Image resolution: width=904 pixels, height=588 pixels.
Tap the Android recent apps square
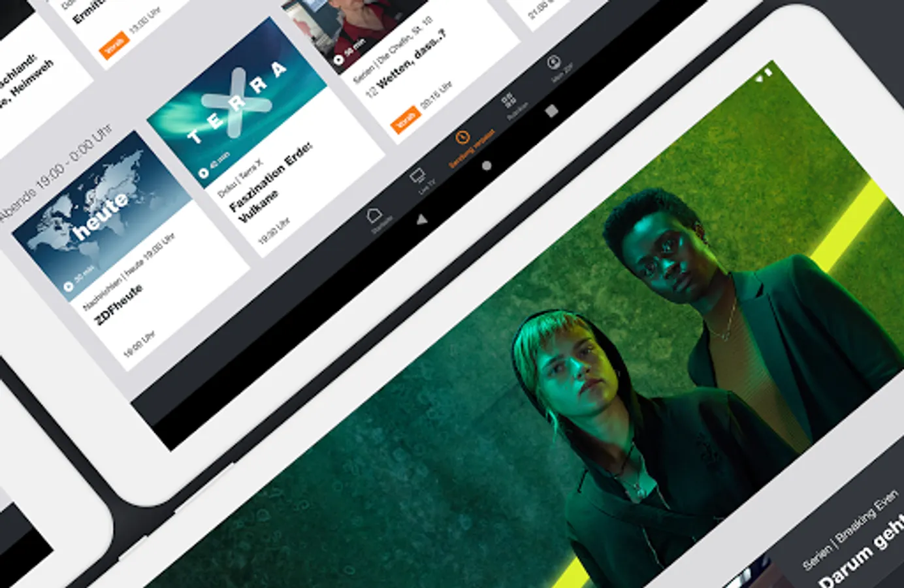tap(551, 110)
